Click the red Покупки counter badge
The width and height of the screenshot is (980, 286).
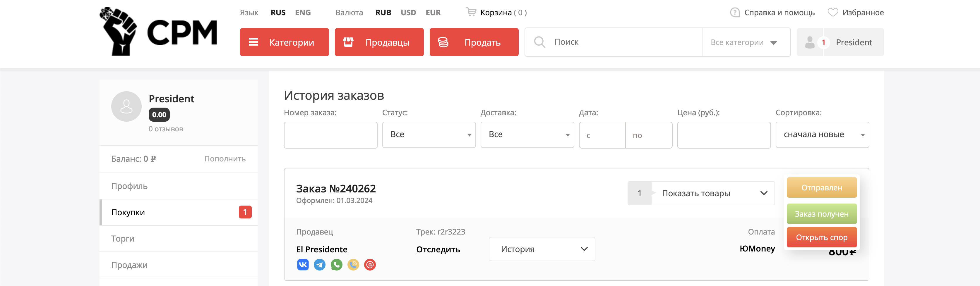pos(245,212)
